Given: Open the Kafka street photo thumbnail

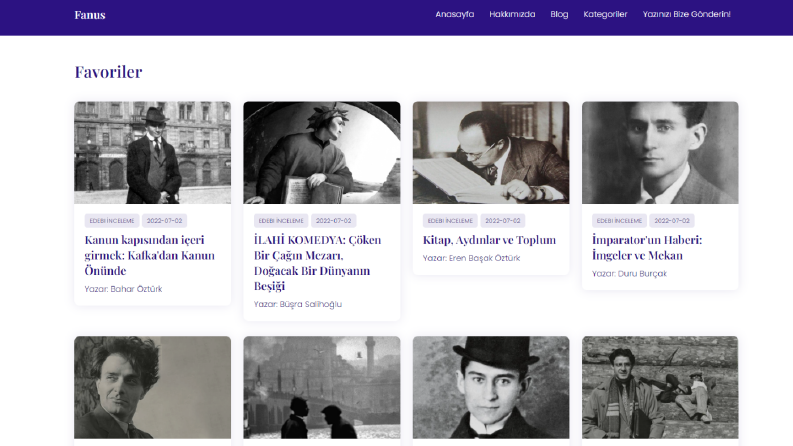Looking at the screenshot, I should pos(153,153).
